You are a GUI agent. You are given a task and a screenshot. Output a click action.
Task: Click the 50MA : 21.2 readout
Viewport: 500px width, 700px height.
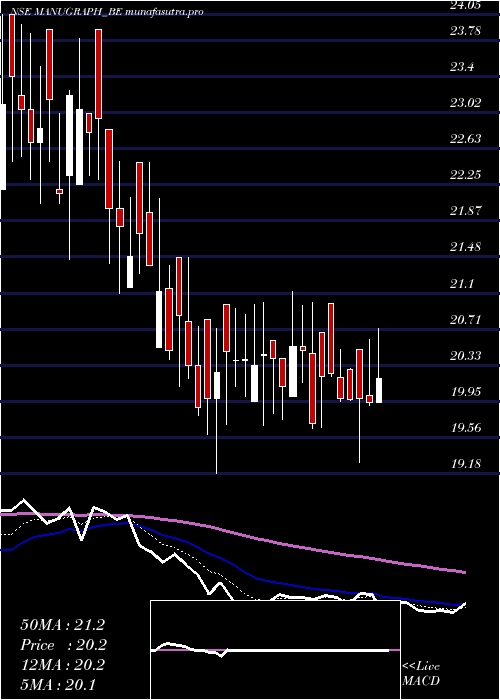tap(62, 625)
